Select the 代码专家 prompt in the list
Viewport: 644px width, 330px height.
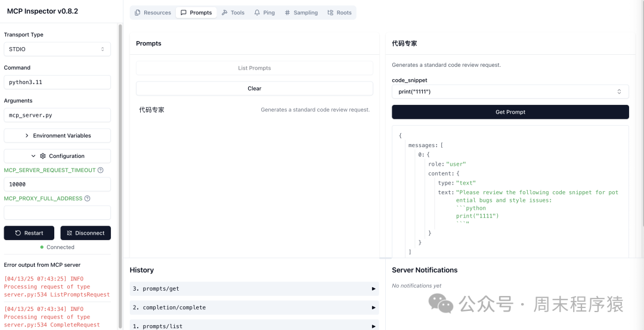[x=254, y=110]
